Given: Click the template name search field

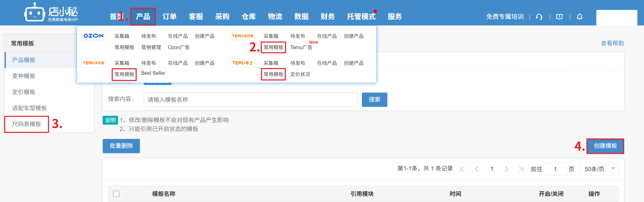Looking at the screenshot, I should (251, 100).
